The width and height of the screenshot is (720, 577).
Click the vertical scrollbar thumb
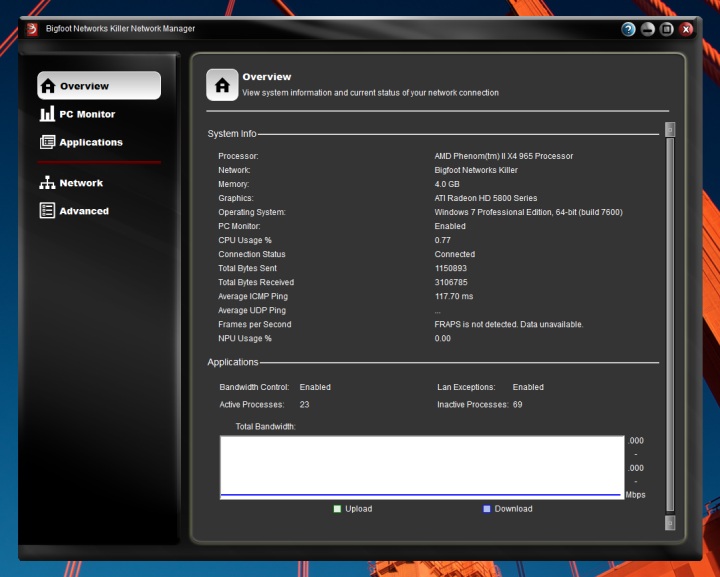pos(670,325)
